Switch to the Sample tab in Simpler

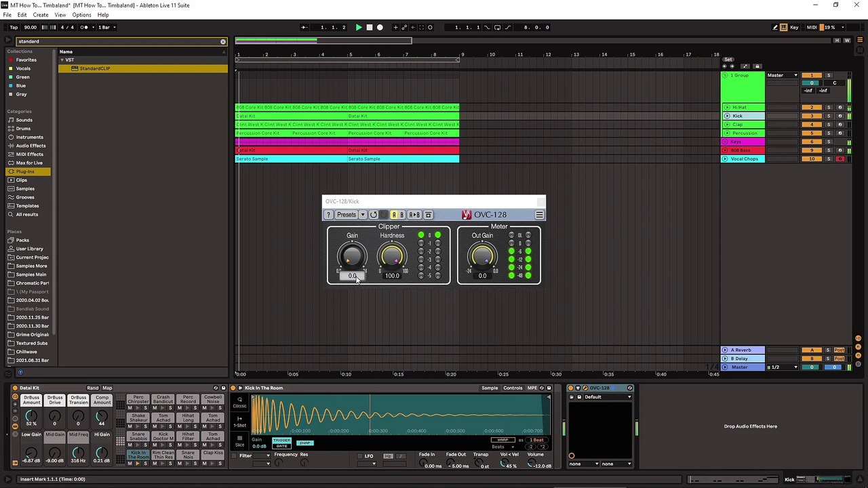pos(490,388)
